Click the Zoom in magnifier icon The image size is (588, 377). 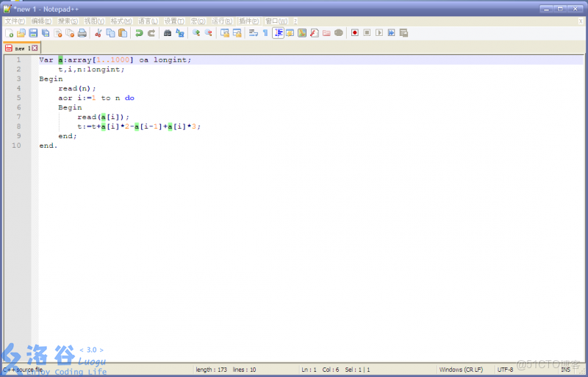click(196, 33)
